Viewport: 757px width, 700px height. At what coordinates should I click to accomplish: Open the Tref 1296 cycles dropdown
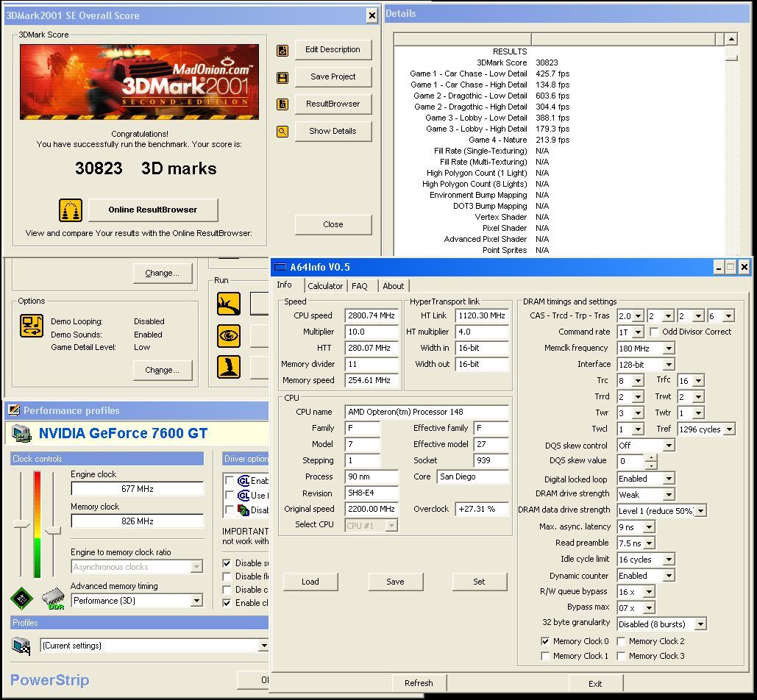[x=730, y=429]
